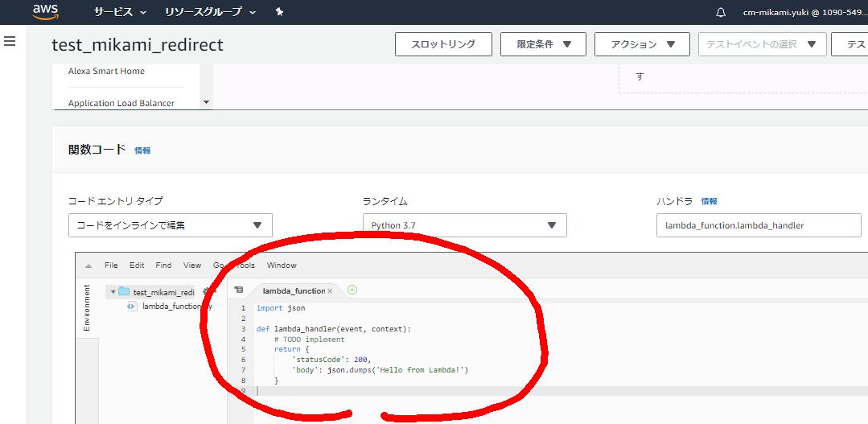Screen dimensions: 868x424
Task: Collapse the test_mikami_redirect folder tree
Action: 113,292
